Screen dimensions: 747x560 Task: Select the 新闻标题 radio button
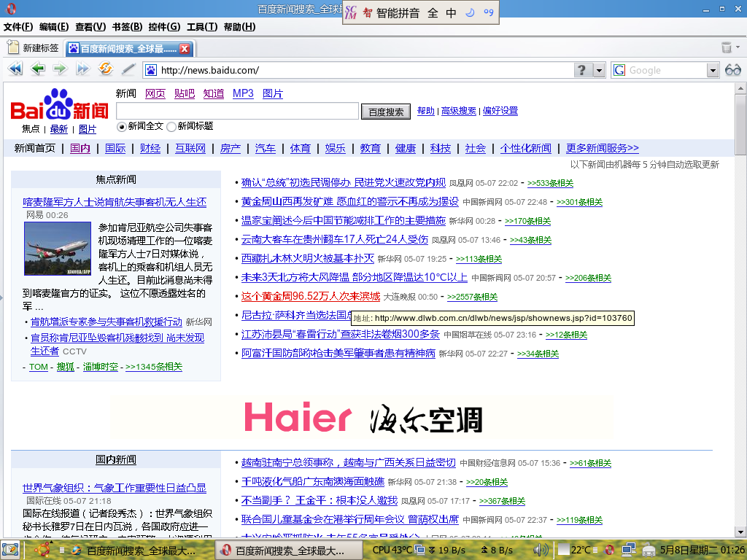171,127
